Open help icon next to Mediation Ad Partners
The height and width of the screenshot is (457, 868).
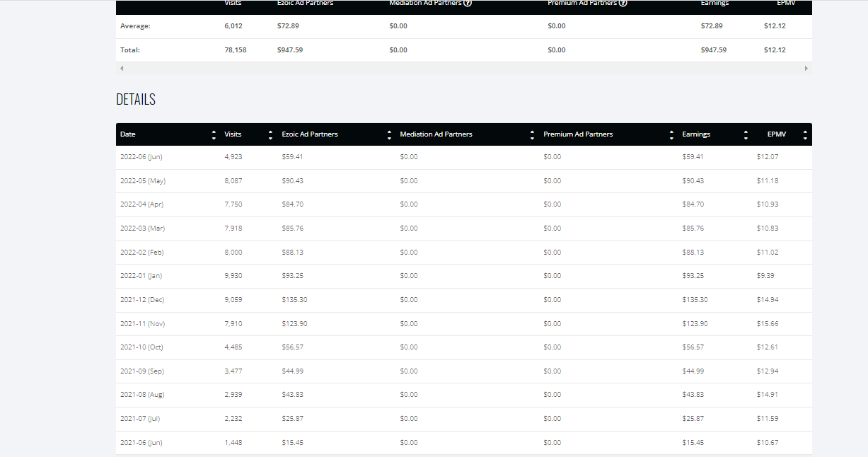coord(468,4)
